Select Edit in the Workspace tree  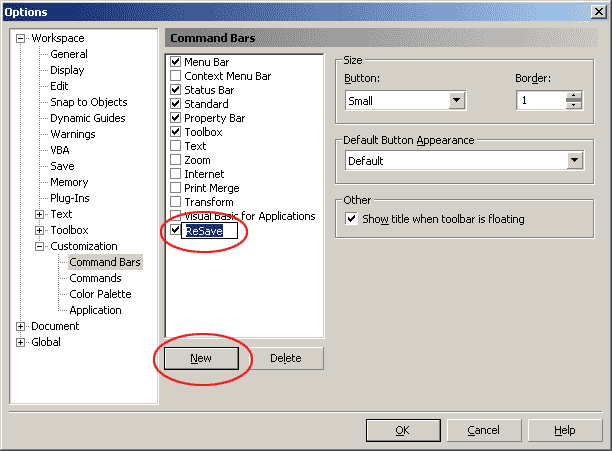[59, 86]
